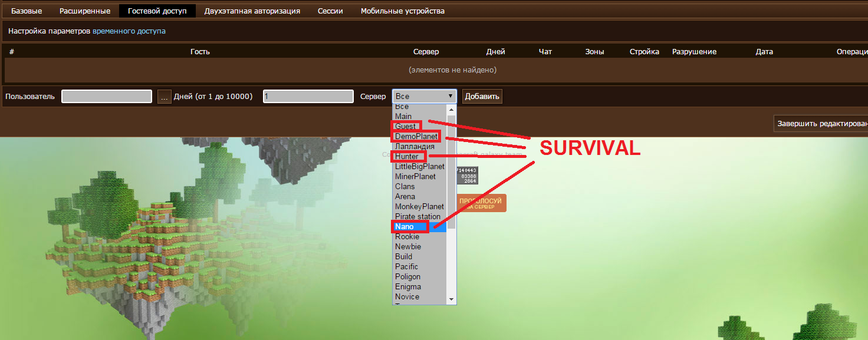868x340 pixels.
Task: Open the Сессии tab
Action: [x=330, y=11]
